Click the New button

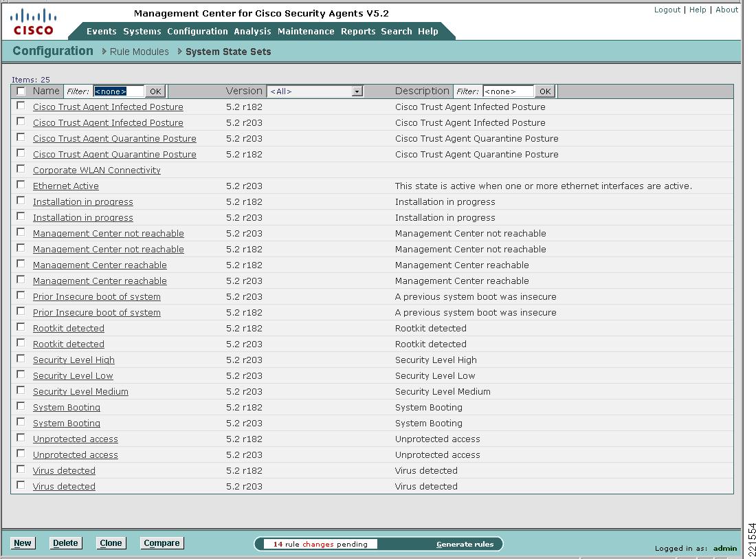click(23, 543)
